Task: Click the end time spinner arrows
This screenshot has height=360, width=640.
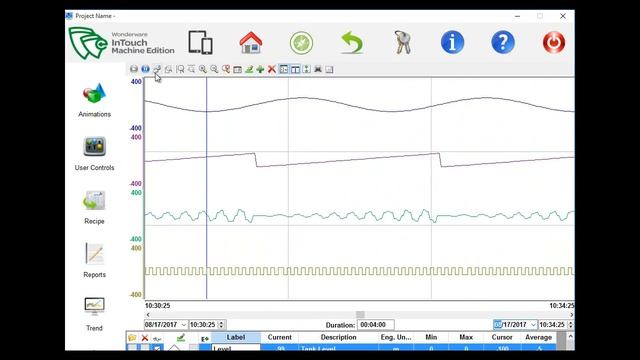Action: pyautogui.click(x=571, y=324)
